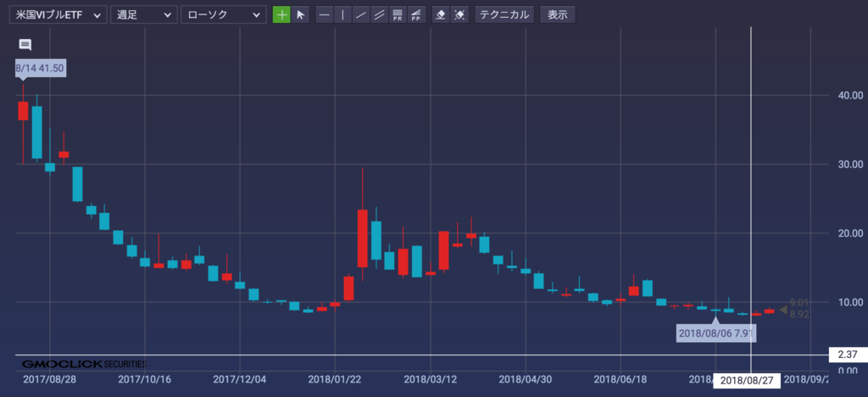This screenshot has width=868, height=397.
Task: Click the 2018/08/06 7.91 low price label
Action: click(x=716, y=334)
